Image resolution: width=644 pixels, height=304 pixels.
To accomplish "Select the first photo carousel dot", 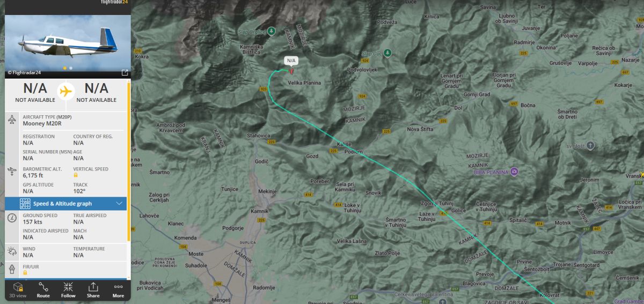I will pos(65,68).
